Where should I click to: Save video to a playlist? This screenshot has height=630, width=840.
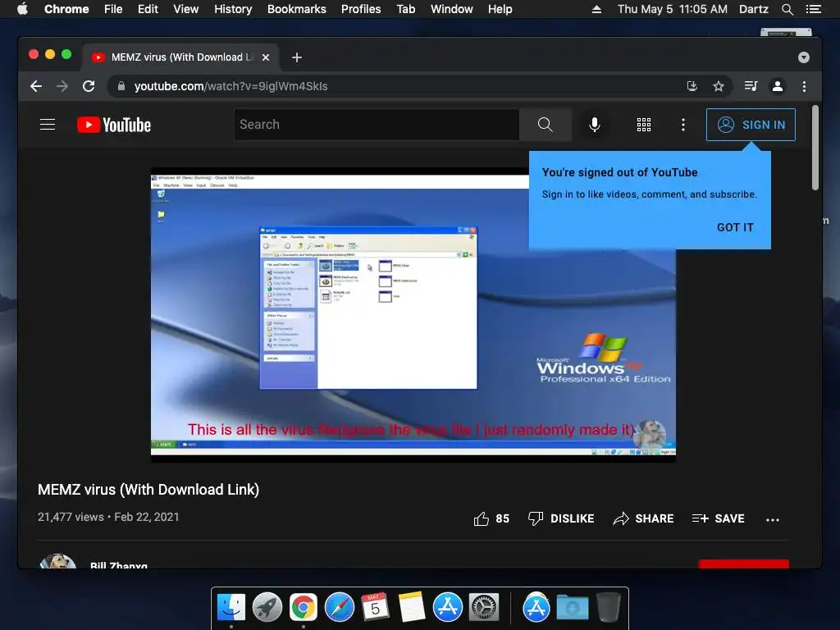click(718, 518)
